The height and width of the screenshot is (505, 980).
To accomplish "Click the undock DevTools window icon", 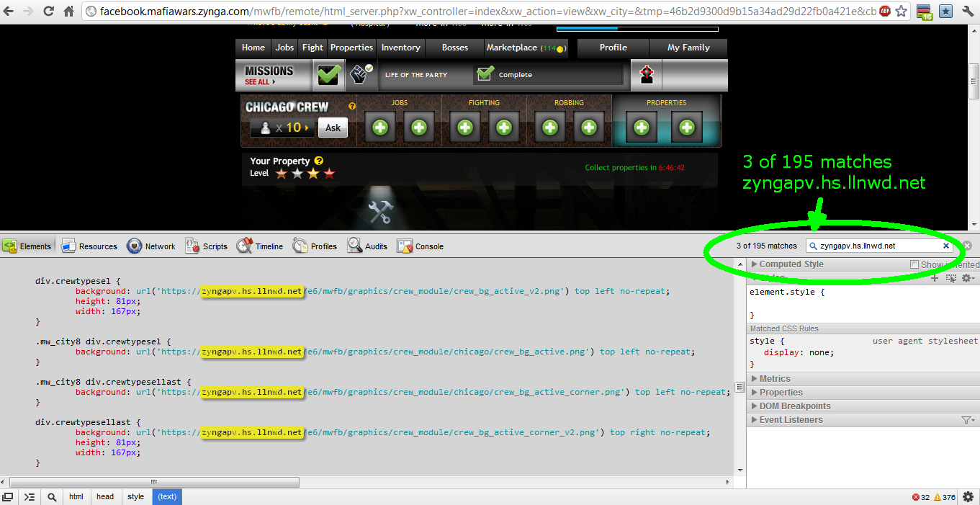I will point(8,497).
